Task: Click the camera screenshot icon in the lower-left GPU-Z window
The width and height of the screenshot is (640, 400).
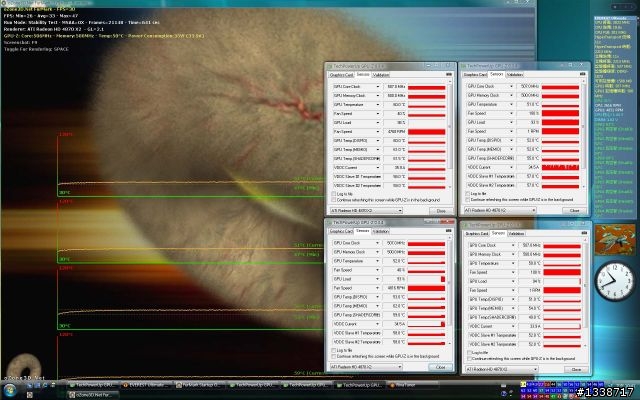Action: 449,231
